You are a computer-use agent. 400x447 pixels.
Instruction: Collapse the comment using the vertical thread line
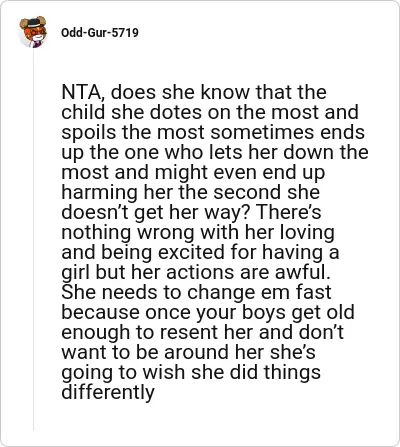click(33, 238)
